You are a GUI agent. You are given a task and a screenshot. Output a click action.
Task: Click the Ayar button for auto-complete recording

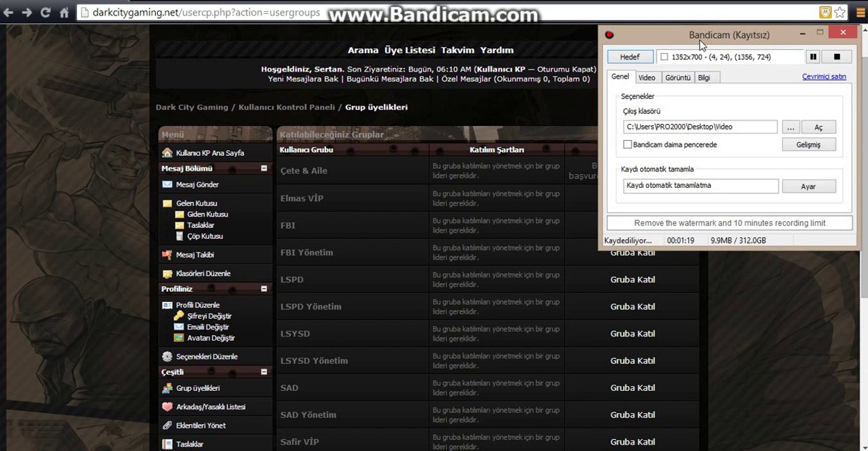click(x=809, y=187)
